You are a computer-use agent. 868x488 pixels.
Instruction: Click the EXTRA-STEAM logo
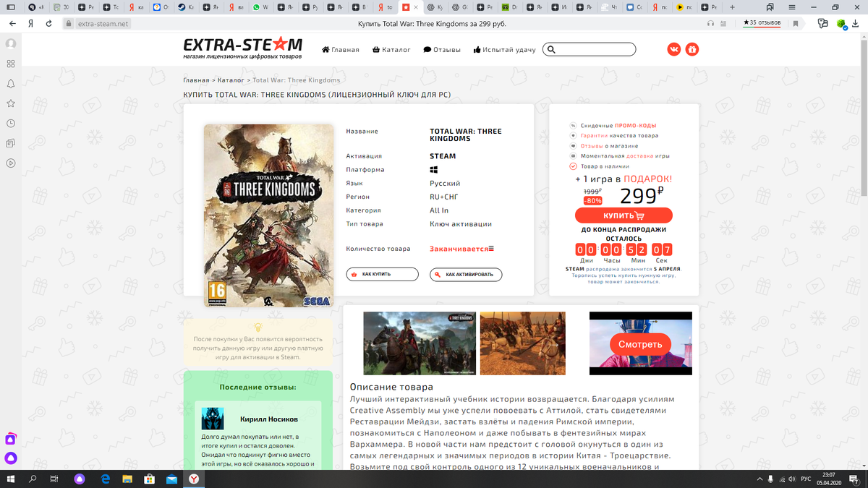point(243,48)
